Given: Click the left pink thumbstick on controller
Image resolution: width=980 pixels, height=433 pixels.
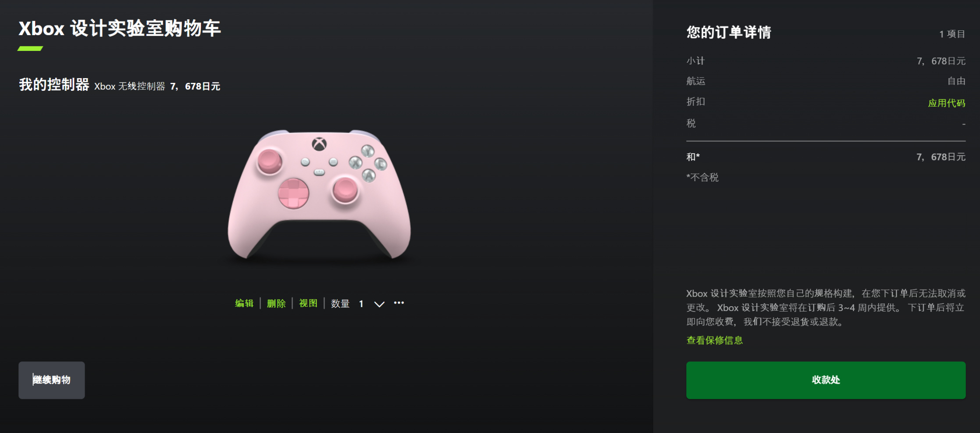Looking at the screenshot, I should pyautogui.click(x=269, y=161).
